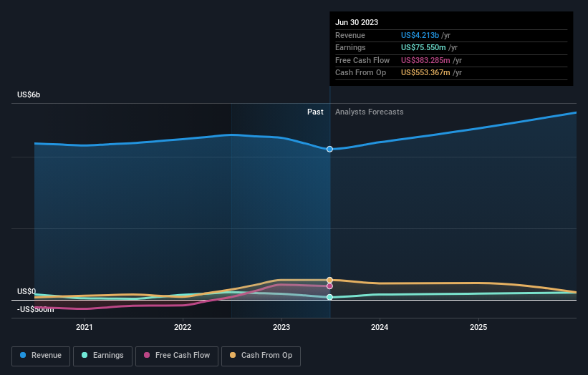Click the Revenue row label in tooltip
The image size is (588, 375).
point(350,35)
